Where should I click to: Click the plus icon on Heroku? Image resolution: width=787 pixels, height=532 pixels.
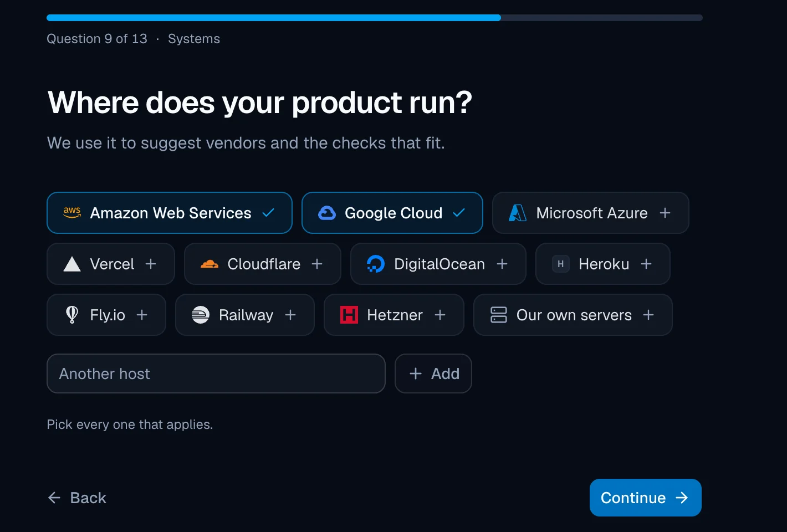(x=646, y=264)
